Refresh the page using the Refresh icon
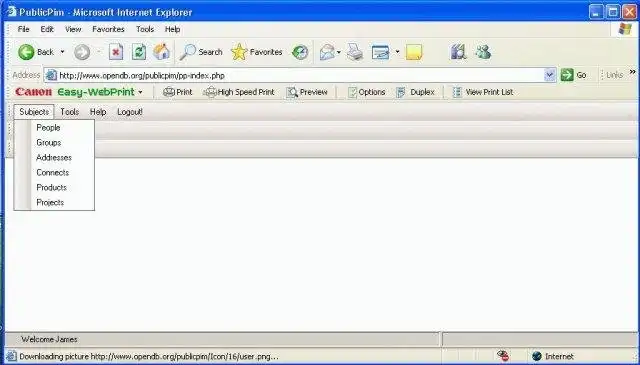 point(139,52)
